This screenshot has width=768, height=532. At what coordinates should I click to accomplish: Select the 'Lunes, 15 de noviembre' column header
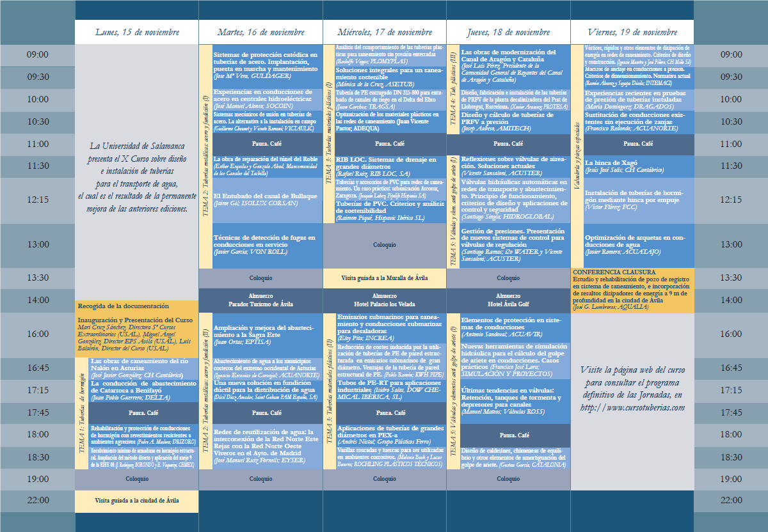point(137,32)
